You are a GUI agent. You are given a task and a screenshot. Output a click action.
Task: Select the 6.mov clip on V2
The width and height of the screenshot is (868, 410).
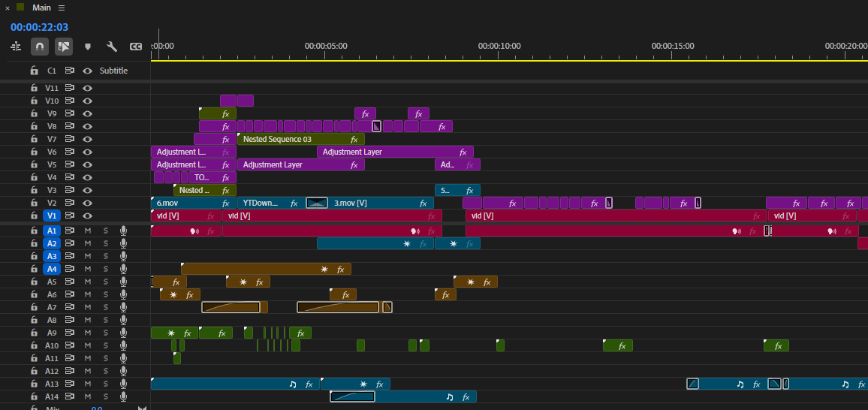pos(193,203)
